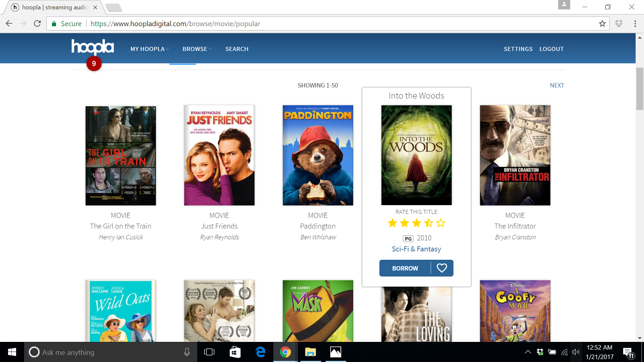Click the hoopla logo

(x=93, y=47)
